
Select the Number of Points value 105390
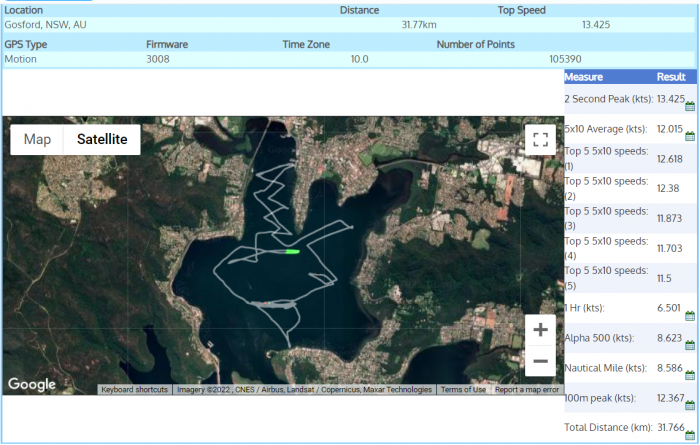(x=565, y=59)
